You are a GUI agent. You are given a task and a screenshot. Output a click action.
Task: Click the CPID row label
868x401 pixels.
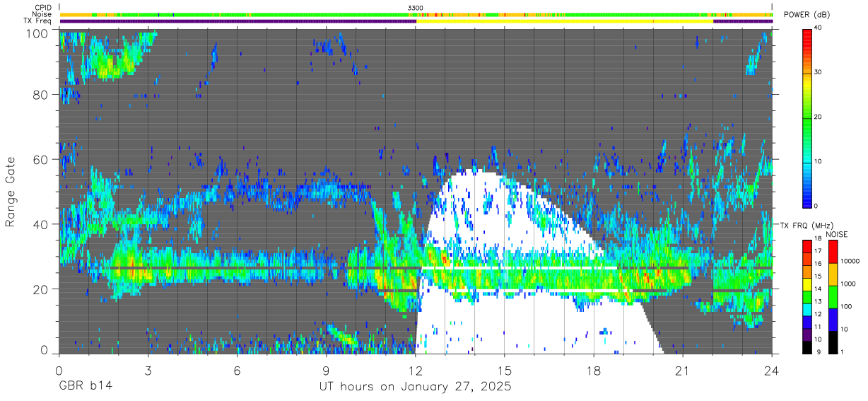click(x=42, y=7)
